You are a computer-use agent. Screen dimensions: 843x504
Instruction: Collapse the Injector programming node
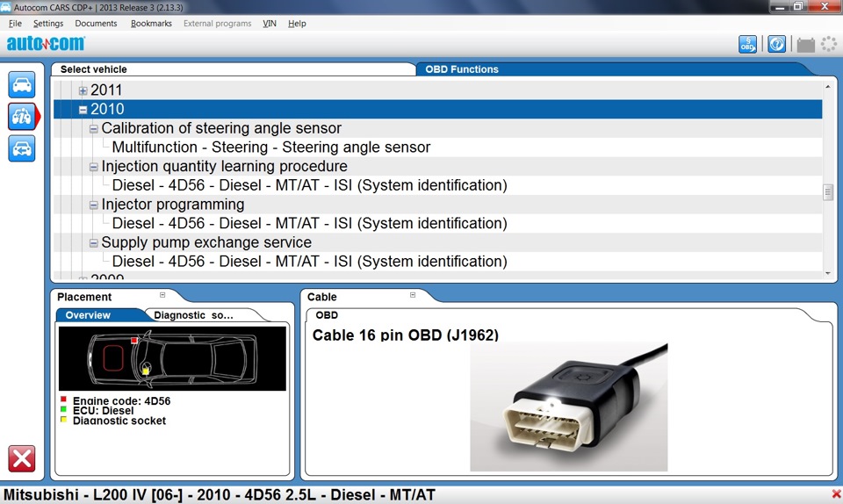coord(94,205)
